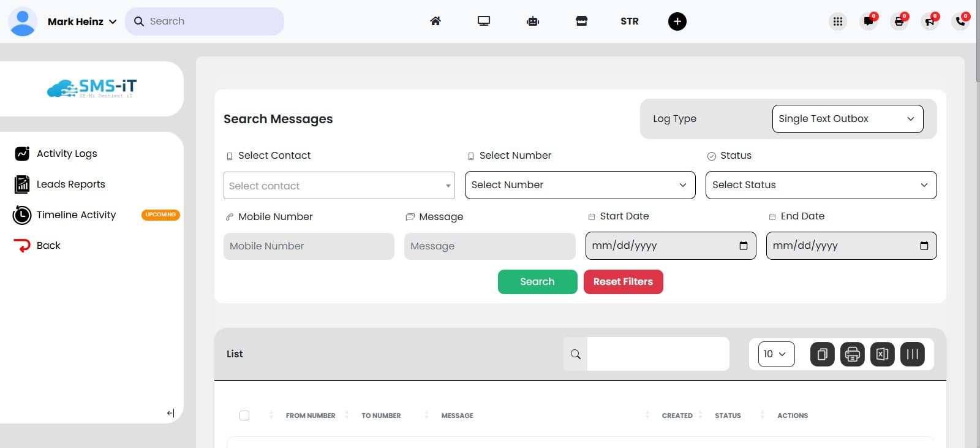The height and width of the screenshot is (448, 980).
Task: Open Leads Reports in the sidebar
Action: click(x=70, y=184)
